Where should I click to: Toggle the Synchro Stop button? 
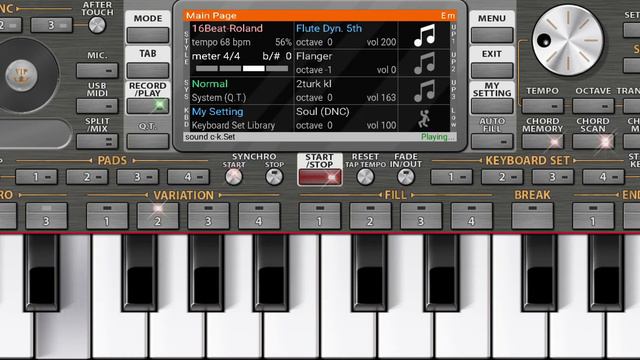(274, 177)
